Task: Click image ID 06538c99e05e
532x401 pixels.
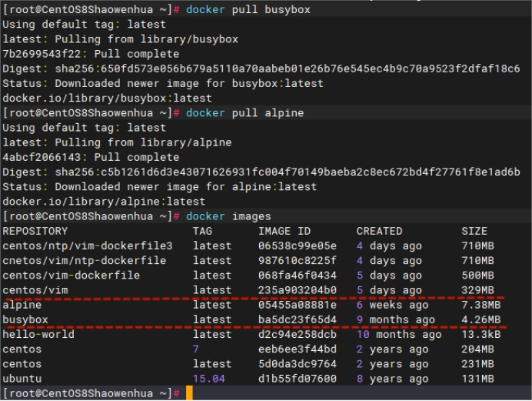Action: click(298, 246)
